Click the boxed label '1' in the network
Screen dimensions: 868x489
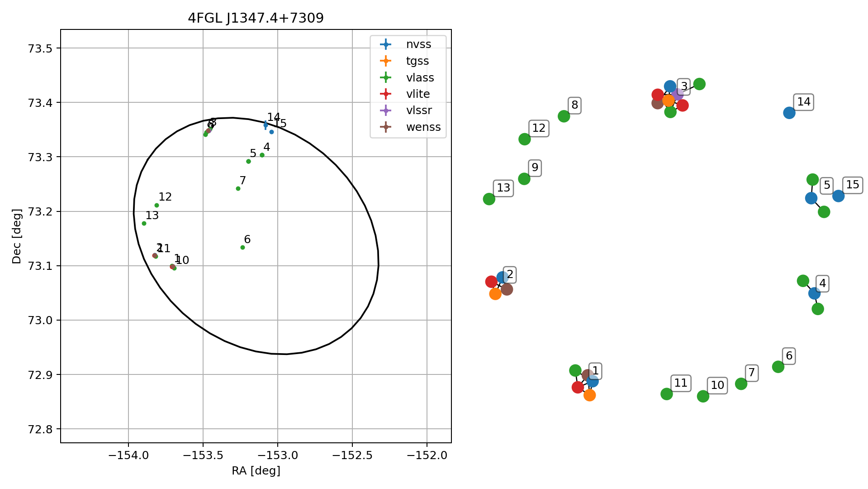click(595, 371)
